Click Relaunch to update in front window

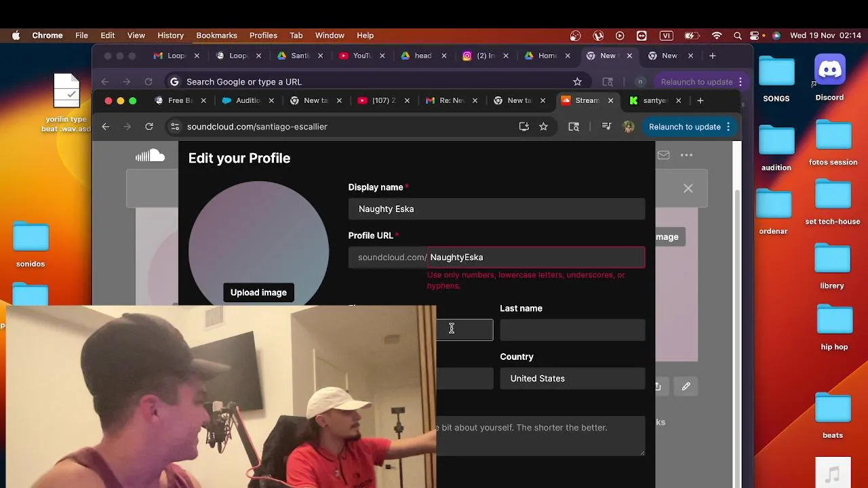pos(684,127)
